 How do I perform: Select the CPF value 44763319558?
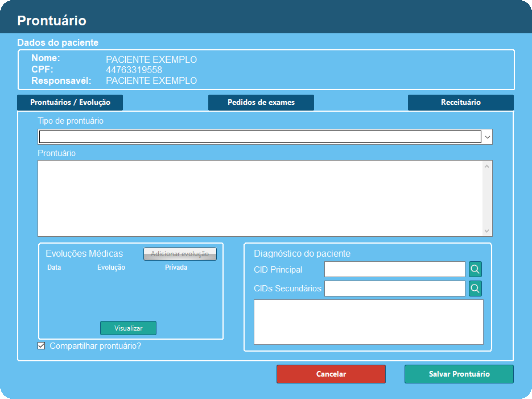point(134,70)
